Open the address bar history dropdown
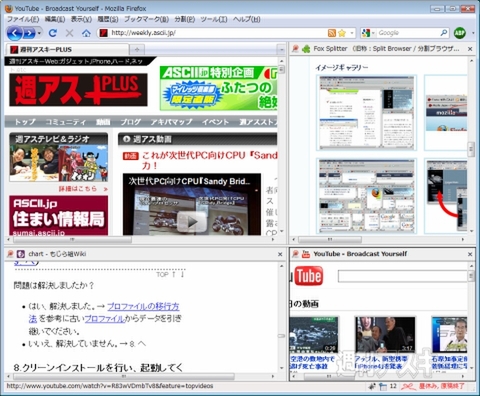The width and height of the screenshot is (480, 396). (352, 33)
